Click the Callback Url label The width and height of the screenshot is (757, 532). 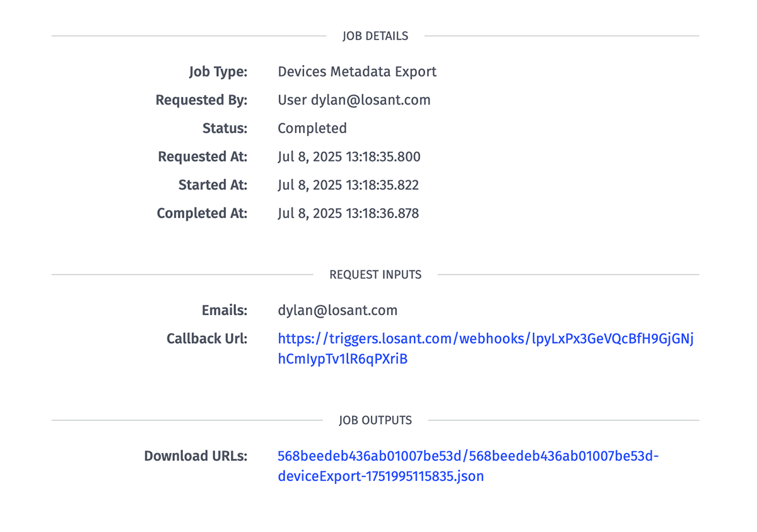[x=207, y=339]
